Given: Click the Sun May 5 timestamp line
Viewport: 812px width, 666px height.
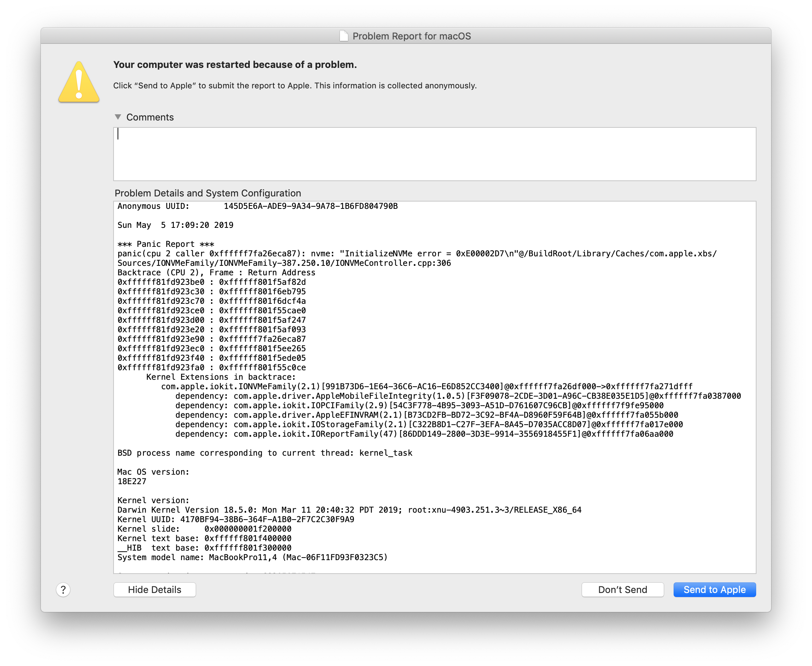Looking at the screenshot, I should [175, 225].
